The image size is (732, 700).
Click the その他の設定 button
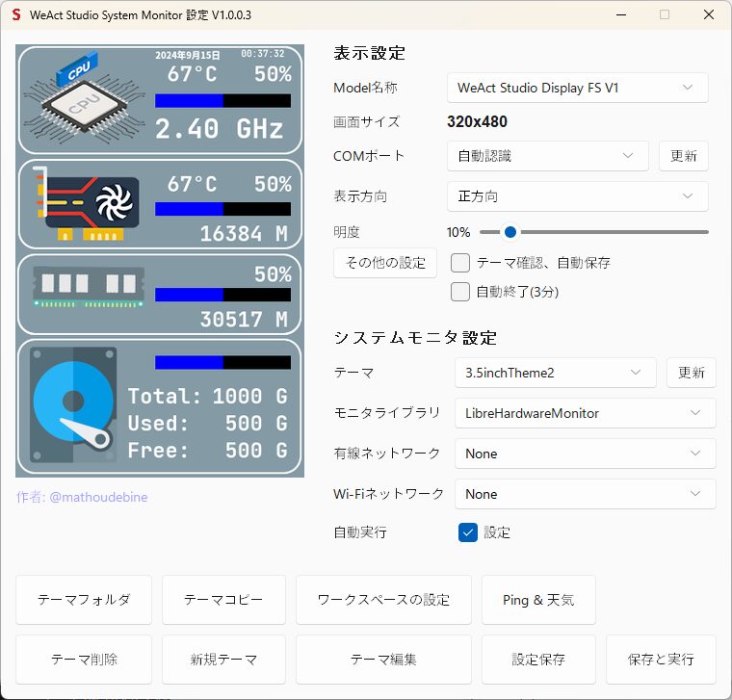click(385, 263)
